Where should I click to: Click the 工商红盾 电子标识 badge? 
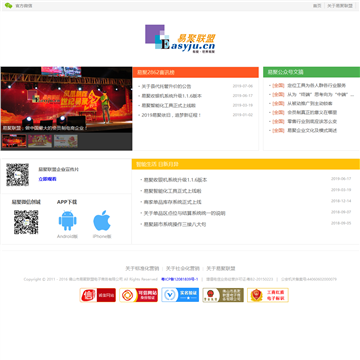coord(268,295)
